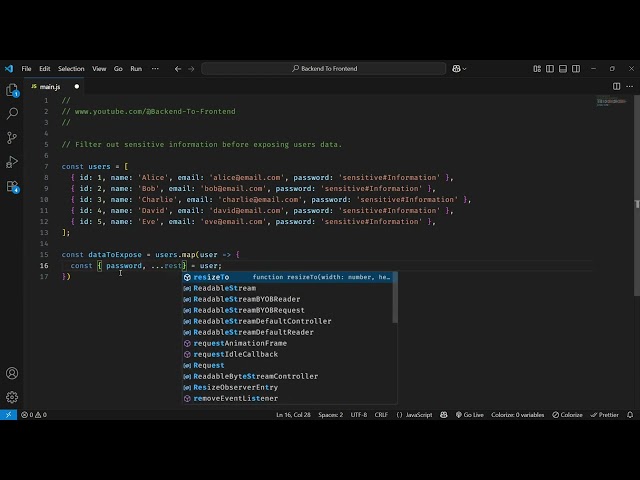Open Customize Layout icon
Screen dimensions: 640x480
click(537, 69)
